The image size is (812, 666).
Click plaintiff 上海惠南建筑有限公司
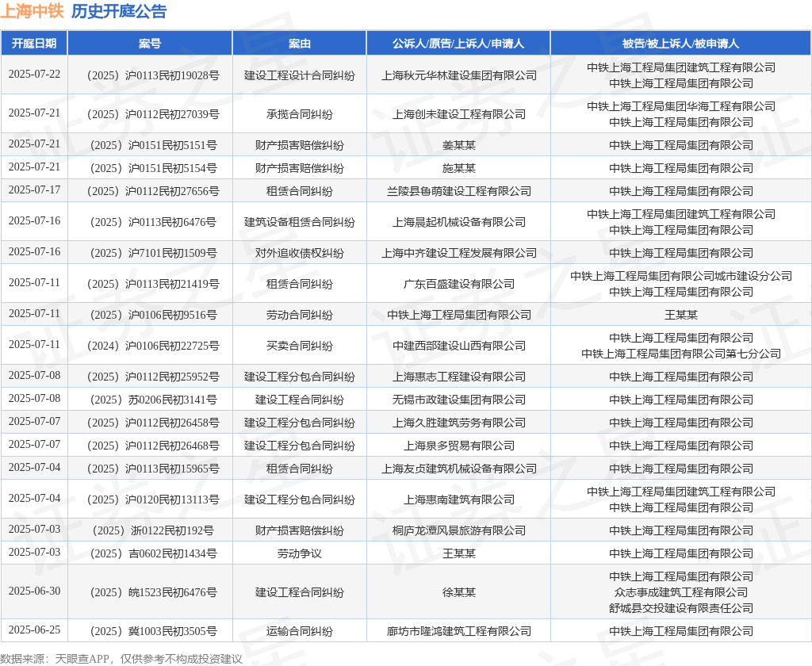[x=459, y=499]
